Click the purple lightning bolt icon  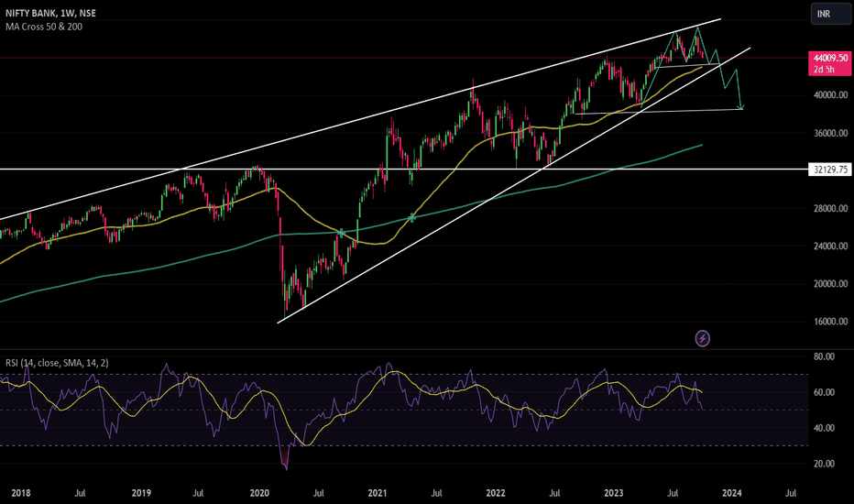coord(703,338)
